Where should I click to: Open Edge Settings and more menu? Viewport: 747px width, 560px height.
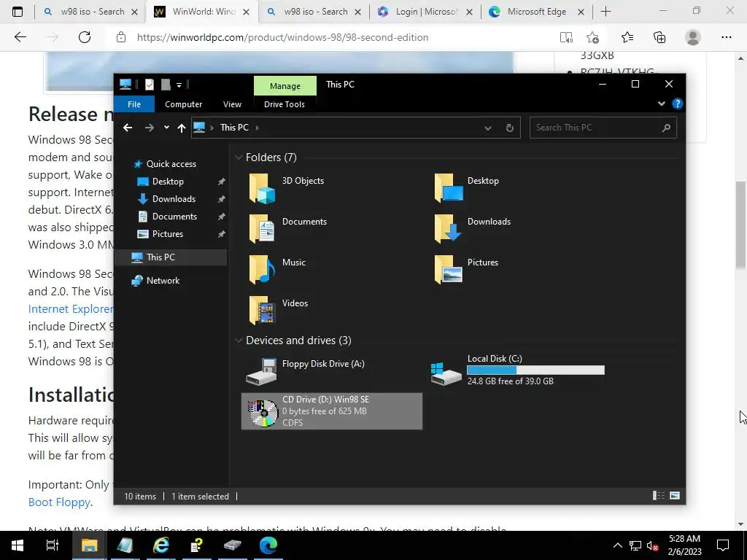(x=726, y=37)
